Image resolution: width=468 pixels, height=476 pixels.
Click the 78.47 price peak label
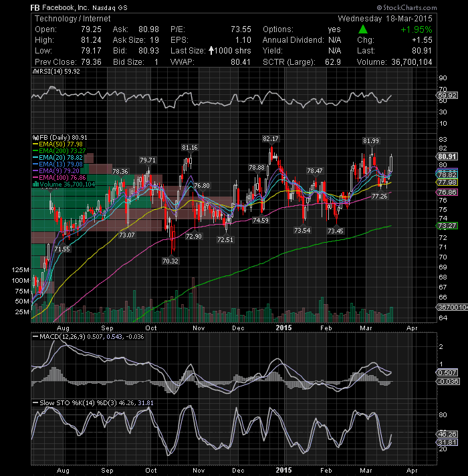(314, 171)
